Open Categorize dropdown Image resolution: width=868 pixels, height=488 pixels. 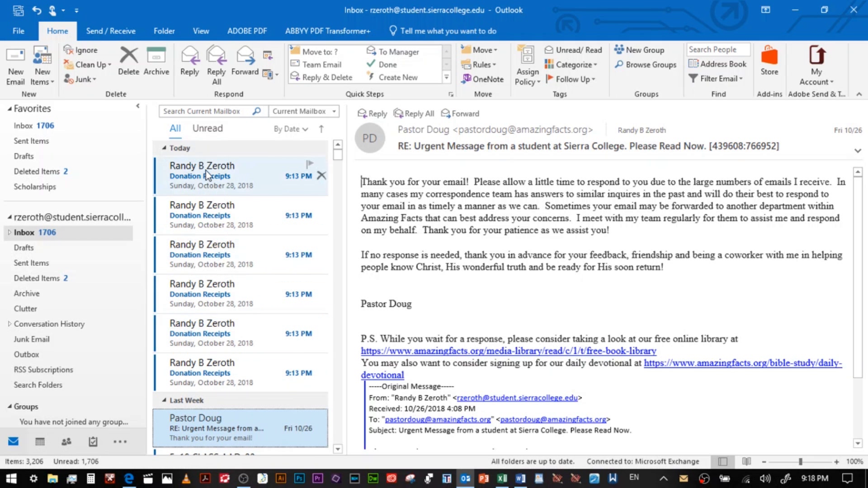pyautogui.click(x=571, y=65)
